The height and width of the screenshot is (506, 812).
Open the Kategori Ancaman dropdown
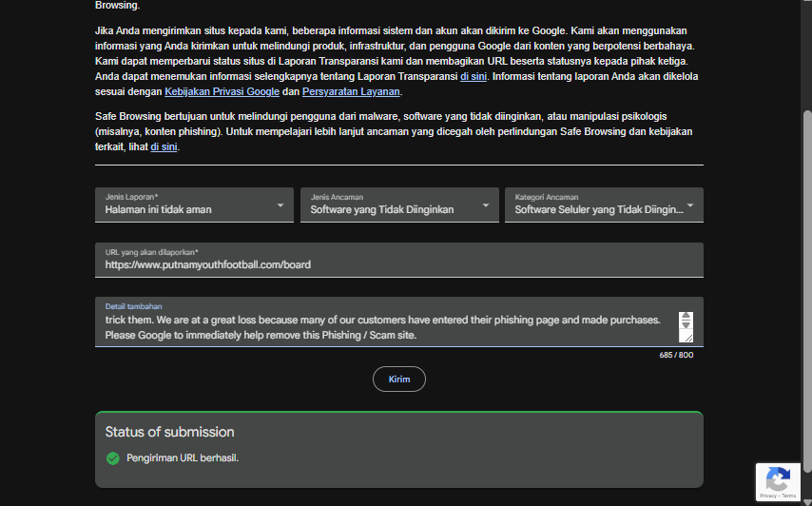click(604, 205)
